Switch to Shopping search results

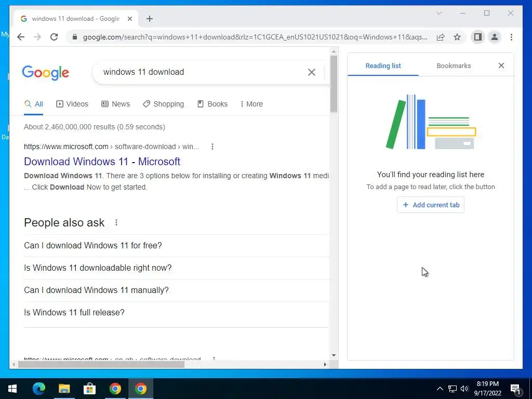coord(163,104)
